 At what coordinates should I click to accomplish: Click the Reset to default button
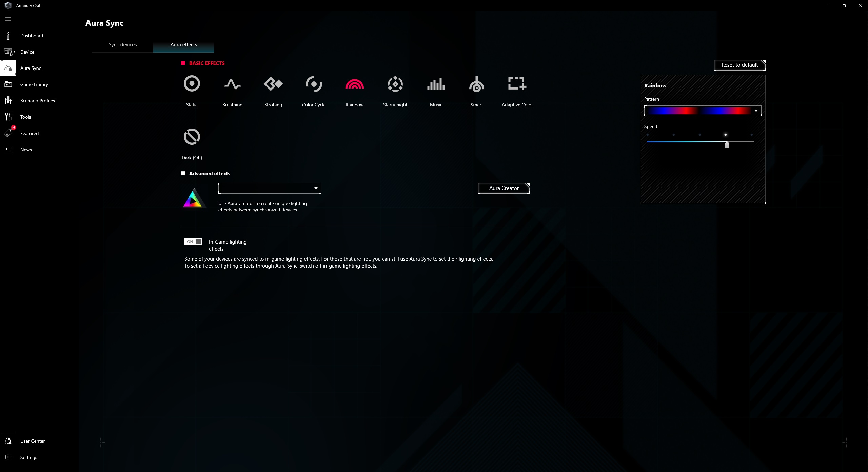tap(740, 65)
